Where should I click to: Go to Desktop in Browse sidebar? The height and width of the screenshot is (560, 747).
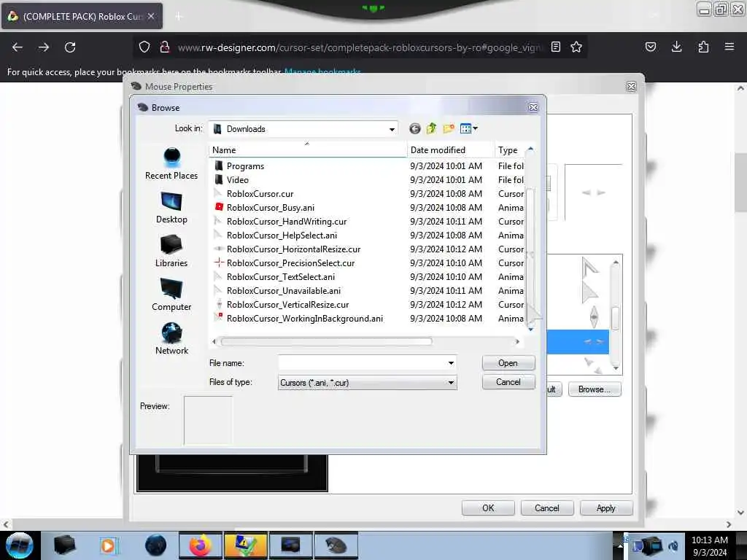(x=171, y=208)
